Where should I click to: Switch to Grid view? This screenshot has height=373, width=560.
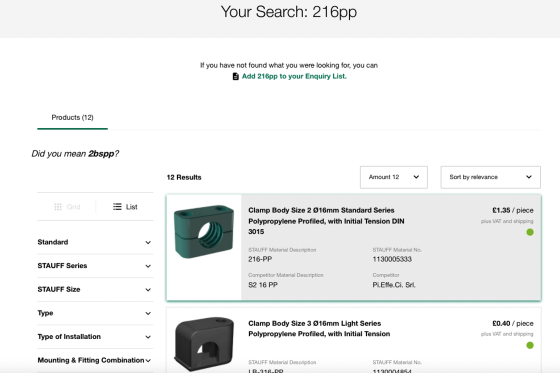tap(67, 207)
